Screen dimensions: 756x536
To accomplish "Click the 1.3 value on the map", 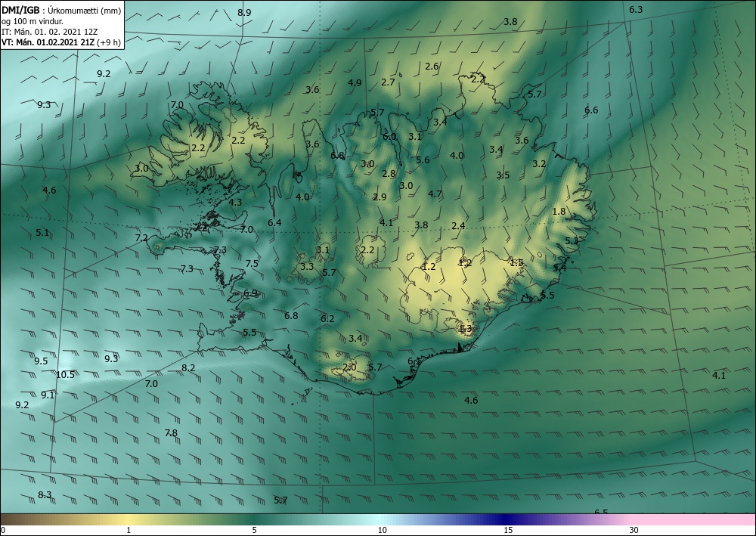I will point(465,328).
